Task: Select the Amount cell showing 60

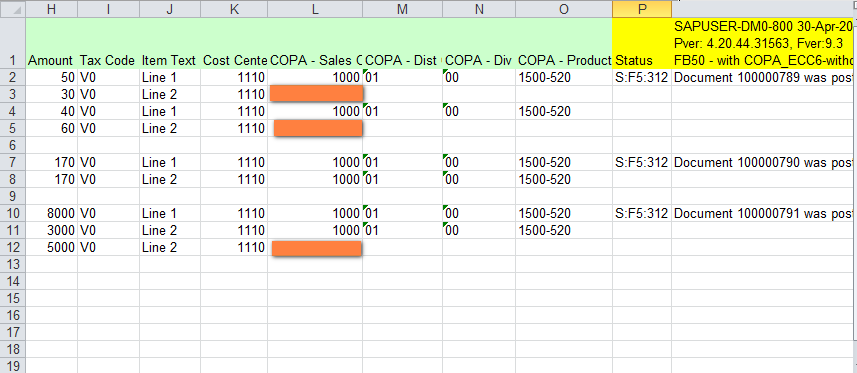Action: point(51,129)
